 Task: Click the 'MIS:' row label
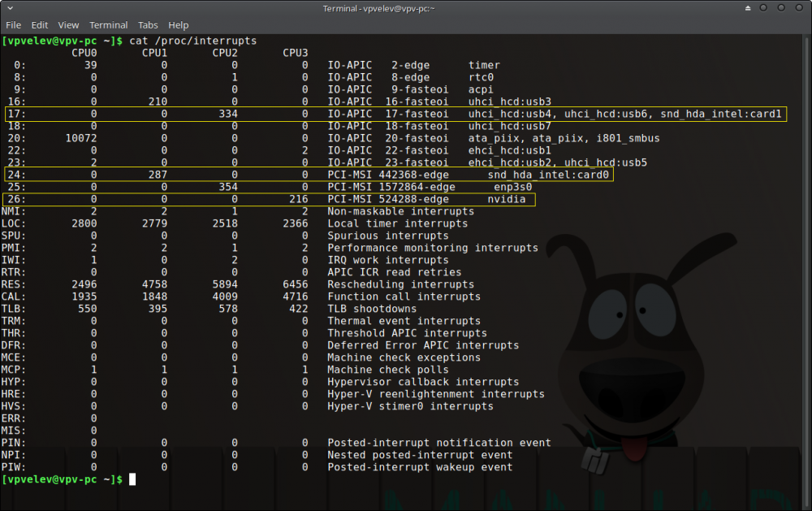14,430
